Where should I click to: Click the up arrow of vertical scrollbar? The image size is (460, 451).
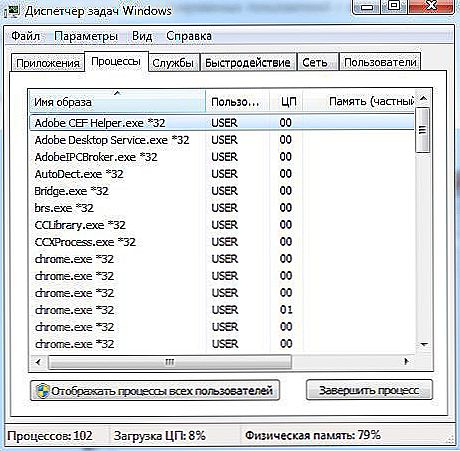(423, 98)
